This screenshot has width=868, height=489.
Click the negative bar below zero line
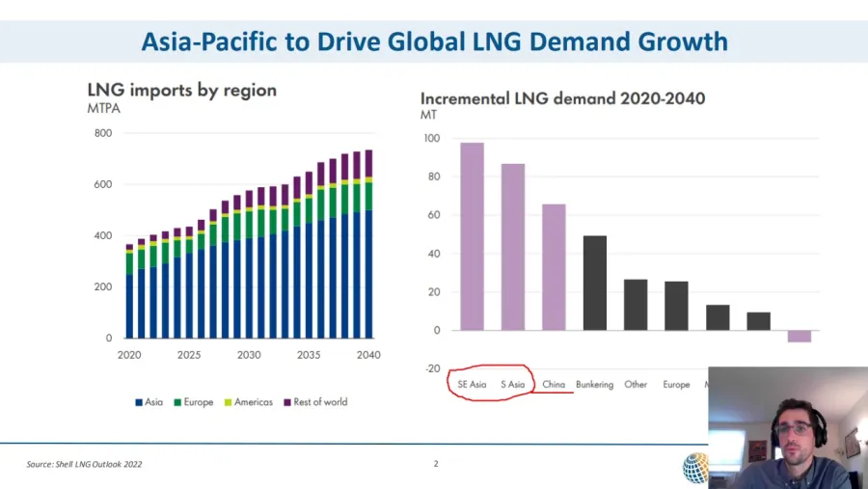coord(799,337)
